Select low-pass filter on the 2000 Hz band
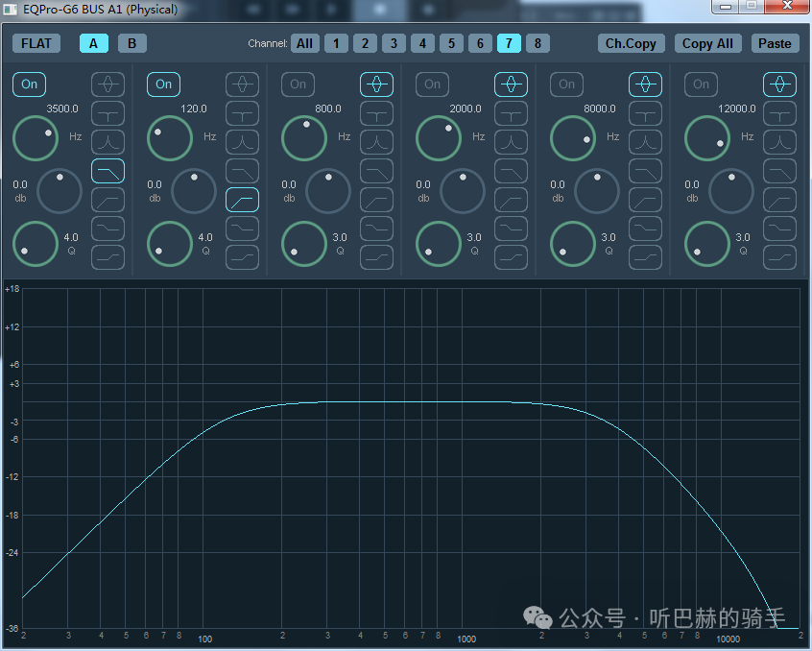This screenshot has width=812, height=651. point(511,171)
